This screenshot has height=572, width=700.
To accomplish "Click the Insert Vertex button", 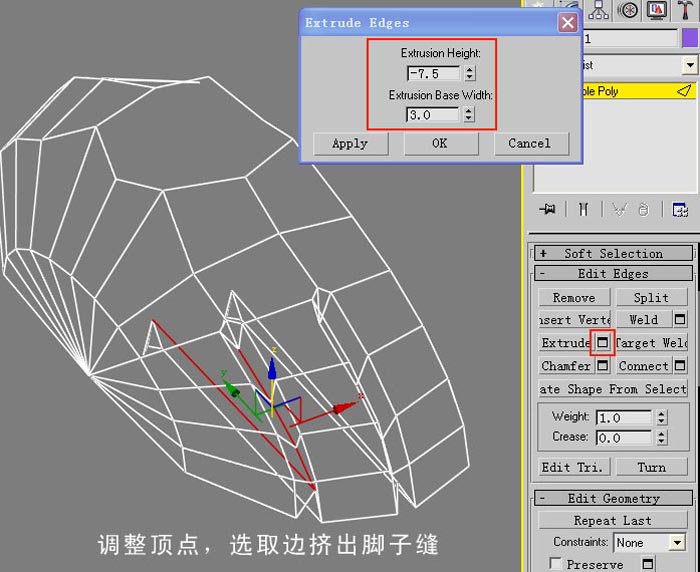I will coord(574,320).
